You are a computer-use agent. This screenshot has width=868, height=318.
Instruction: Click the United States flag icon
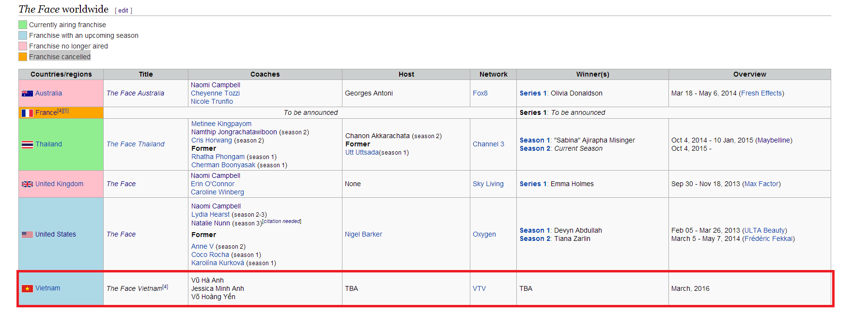tap(27, 235)
